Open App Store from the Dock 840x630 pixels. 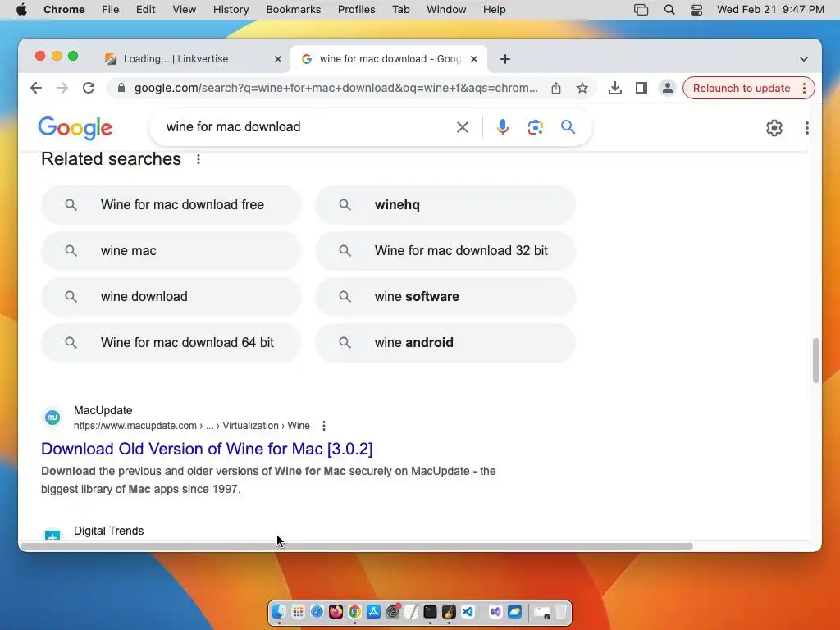(373, 611)
